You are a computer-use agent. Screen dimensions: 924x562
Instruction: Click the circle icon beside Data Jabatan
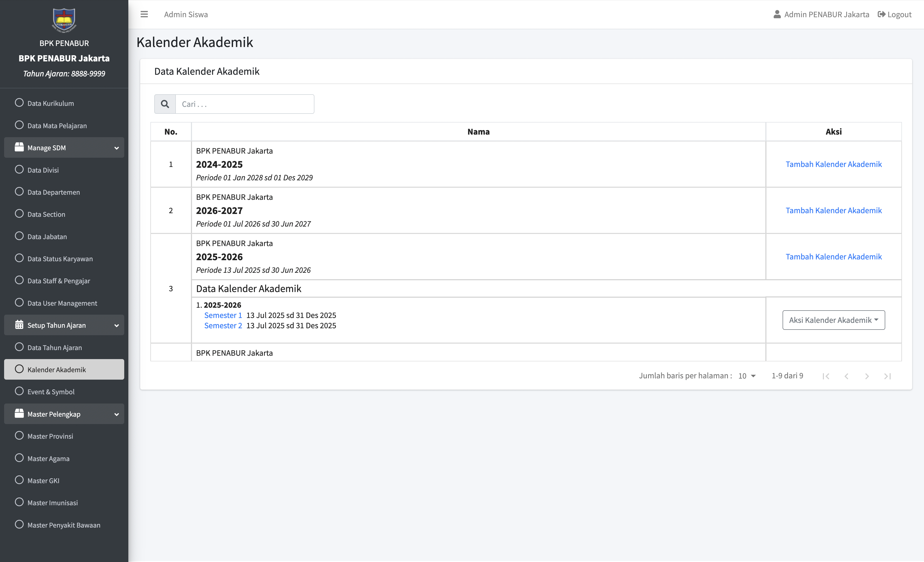19,236
